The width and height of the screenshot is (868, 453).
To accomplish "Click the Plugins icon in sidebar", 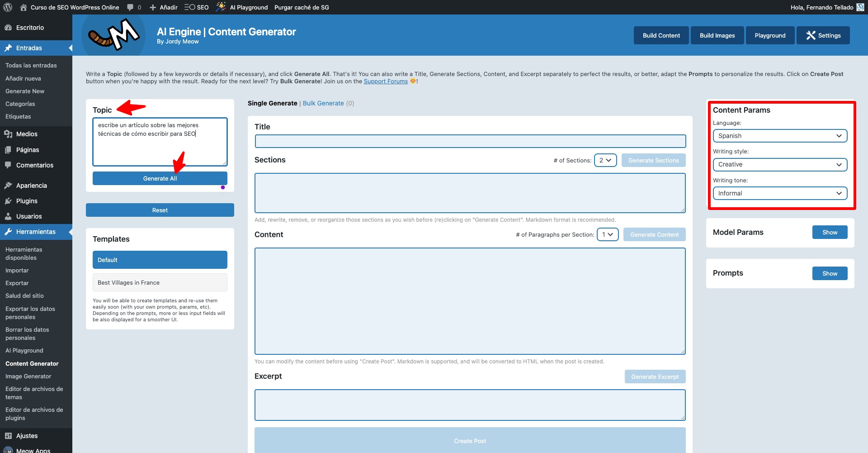I will pyautogui.click(x=8, y=201).
